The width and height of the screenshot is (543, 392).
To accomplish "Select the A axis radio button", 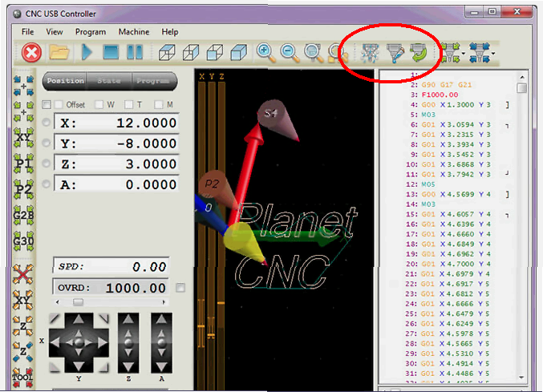I will coord(46,184).
